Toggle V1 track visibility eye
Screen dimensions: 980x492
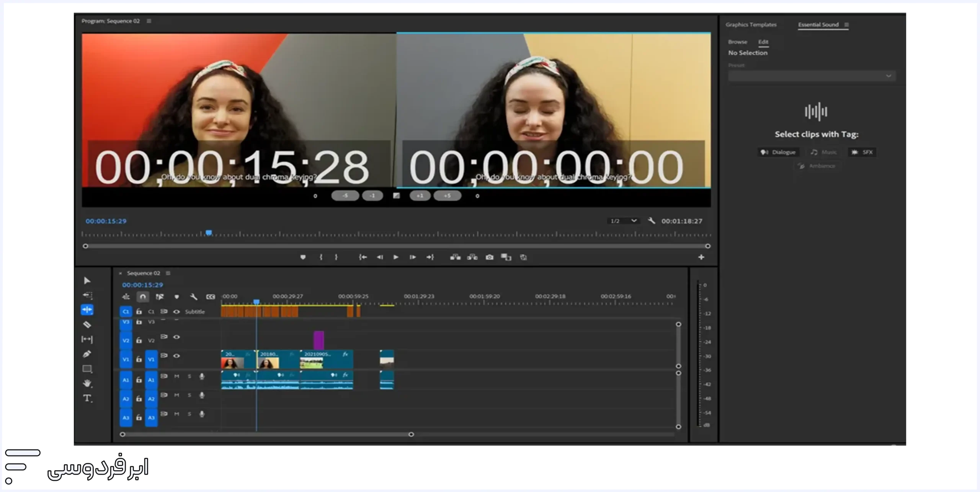tap(176, 356)
